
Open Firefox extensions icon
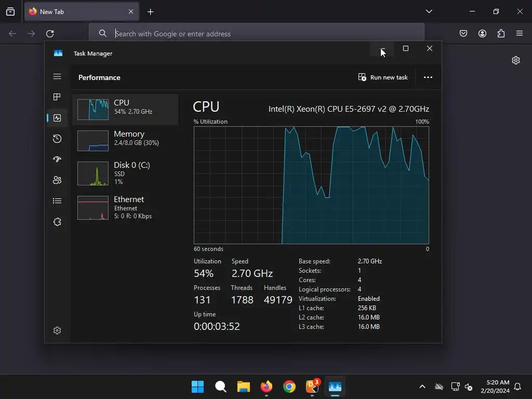501,33
